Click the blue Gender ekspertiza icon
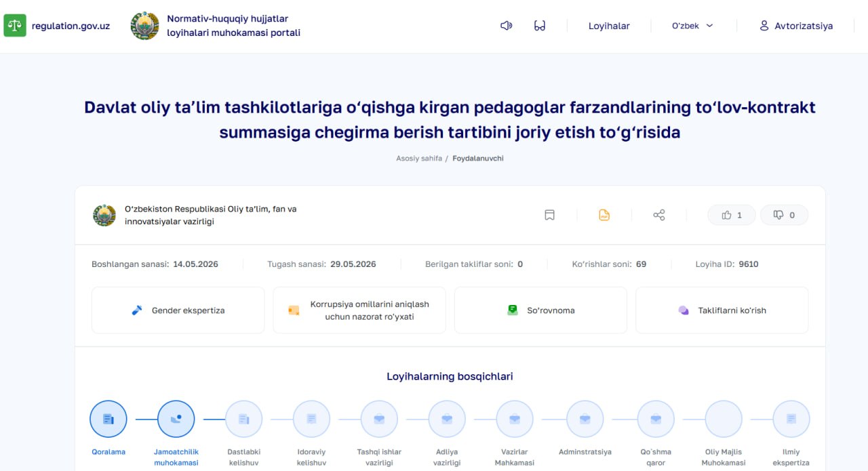868x471 pixels. click(137, 310)
